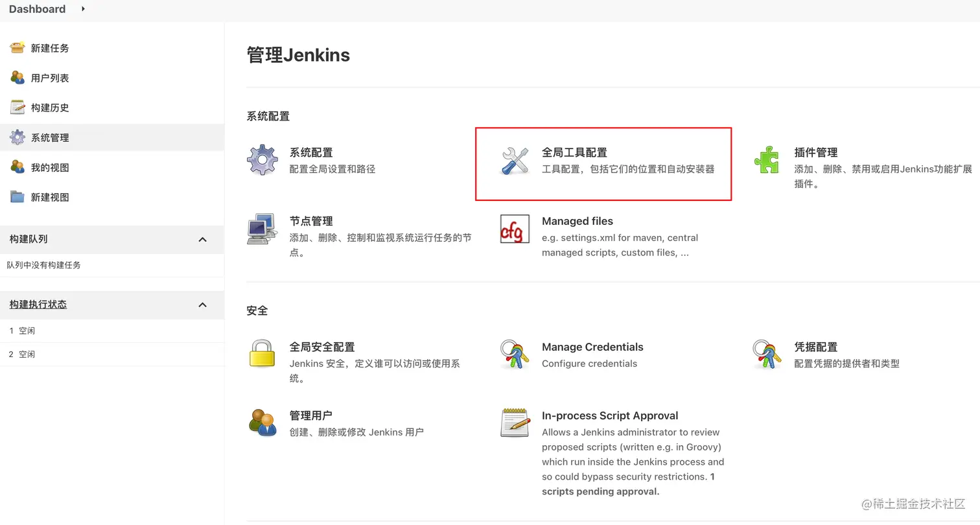
Task: Click the green puzzle 插件管理 icon
Action: coord(767,160)
